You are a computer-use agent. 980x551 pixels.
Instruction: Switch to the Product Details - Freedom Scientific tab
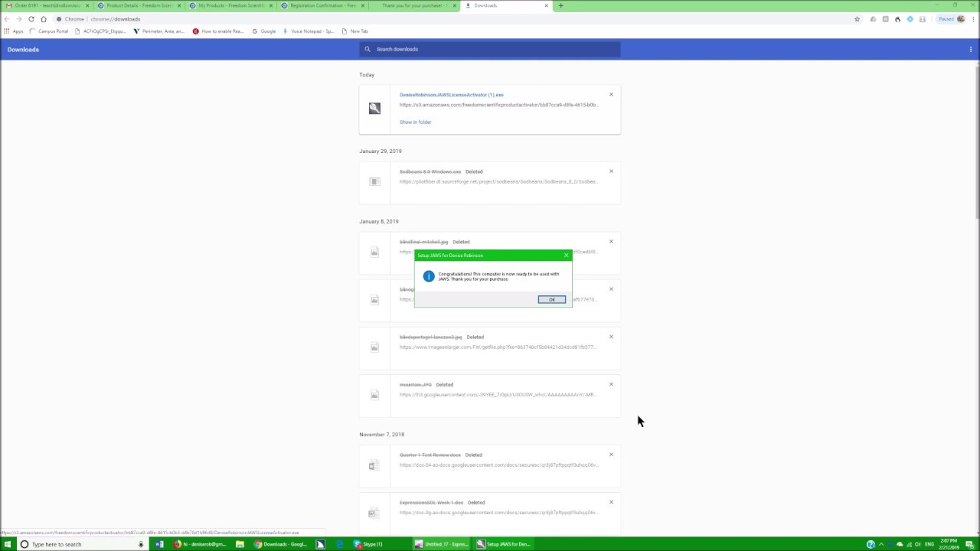click(x=138, y=5)
